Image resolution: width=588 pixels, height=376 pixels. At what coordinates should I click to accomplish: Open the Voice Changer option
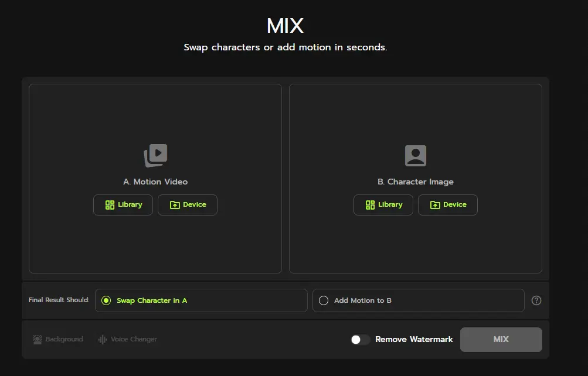click(x=127, y=339)
